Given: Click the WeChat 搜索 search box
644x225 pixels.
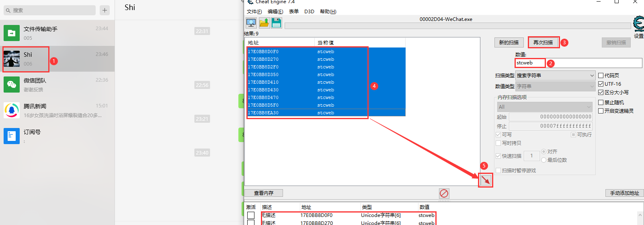Looking at the screenshot, I should [x=50, y=10].
